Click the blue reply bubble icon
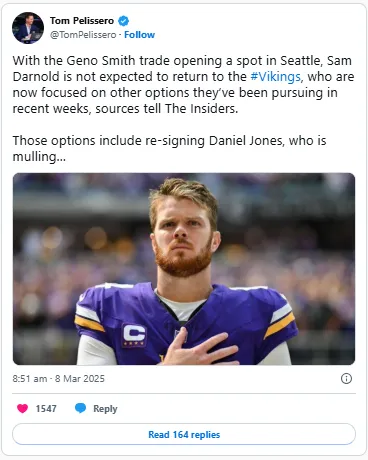 (x=80, y=408)
